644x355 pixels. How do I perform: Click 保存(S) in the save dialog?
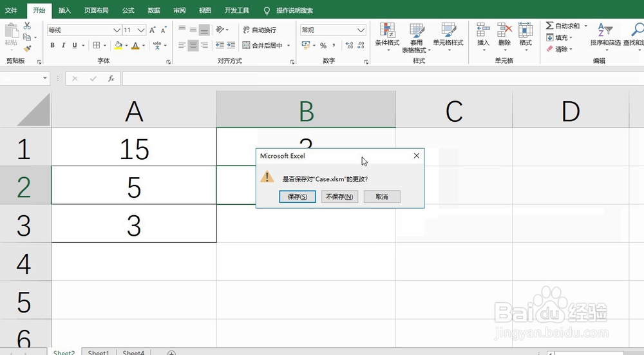297,197
